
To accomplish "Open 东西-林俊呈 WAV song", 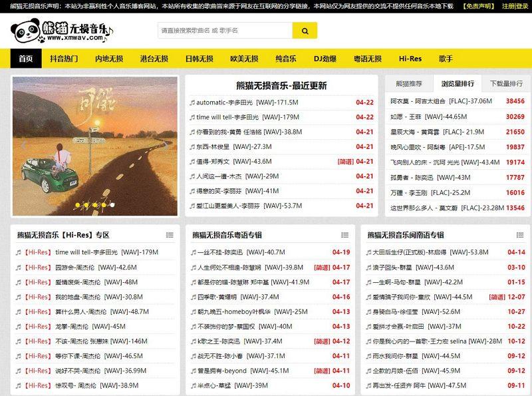I will pos(234,146).
